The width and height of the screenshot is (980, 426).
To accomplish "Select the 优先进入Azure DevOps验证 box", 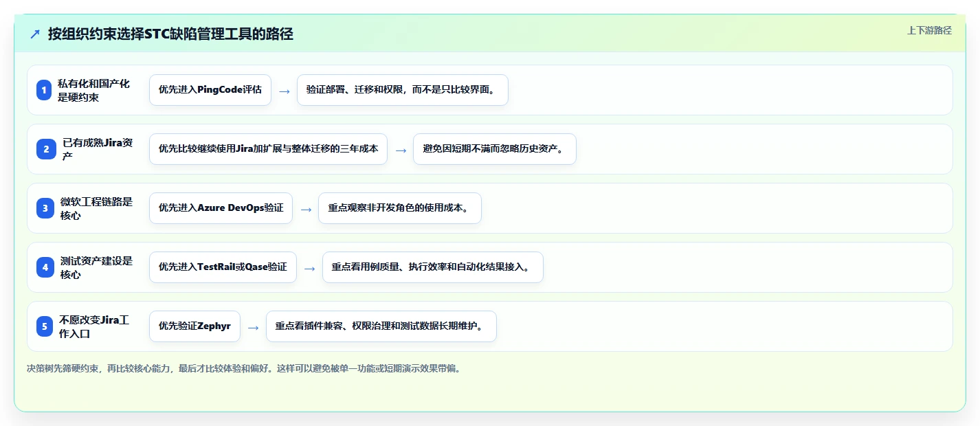I will coord(221,208).
